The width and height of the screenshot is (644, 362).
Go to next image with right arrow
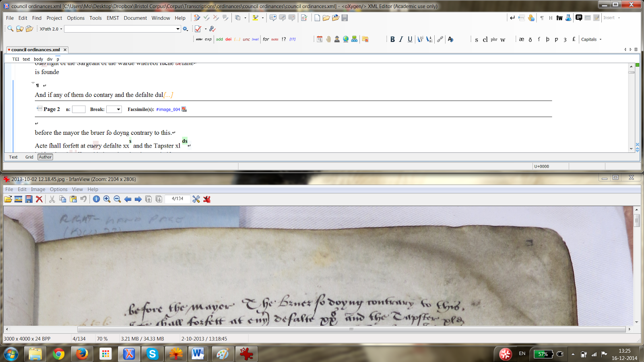(x=138, y=199)
